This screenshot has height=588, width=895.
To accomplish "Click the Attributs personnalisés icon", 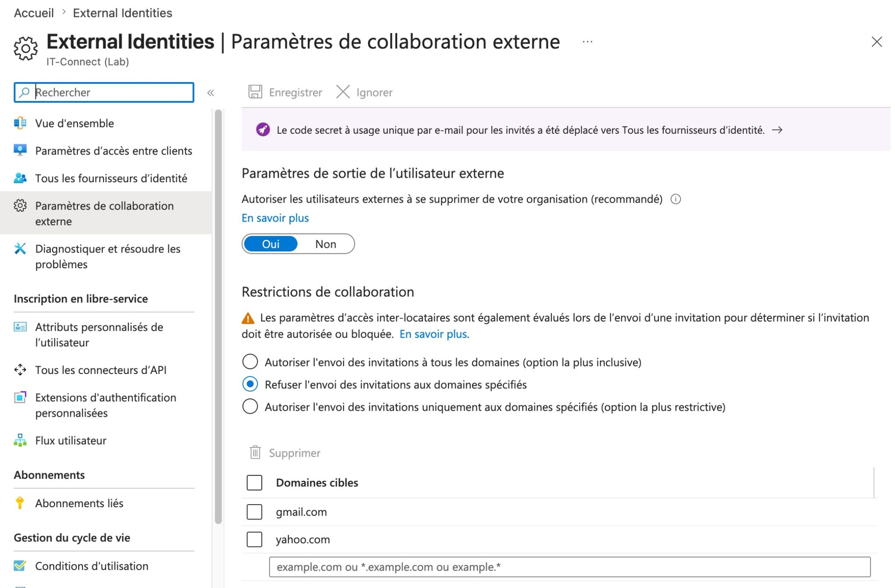I will pyautogui.click(x=20, y=327).
